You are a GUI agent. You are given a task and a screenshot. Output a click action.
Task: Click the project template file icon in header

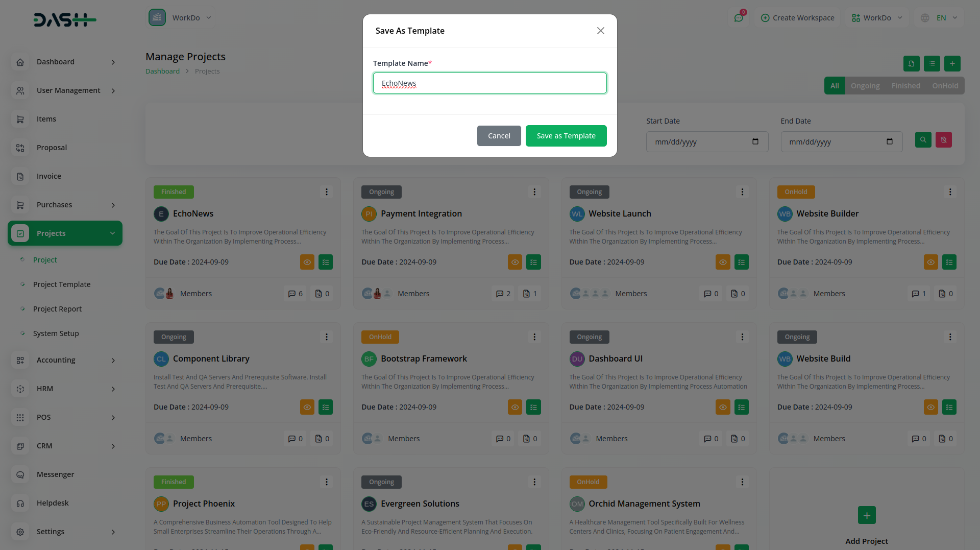coord(912,64)
